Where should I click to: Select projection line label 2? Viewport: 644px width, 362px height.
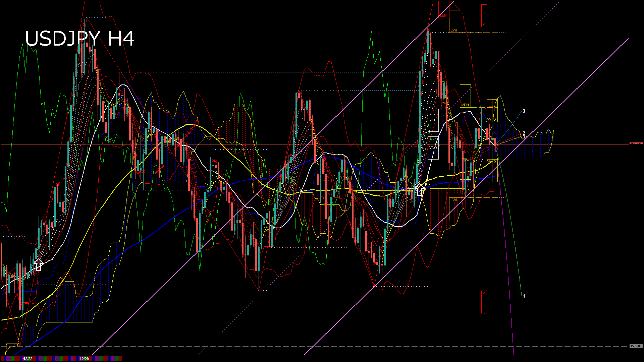[524, 133]
